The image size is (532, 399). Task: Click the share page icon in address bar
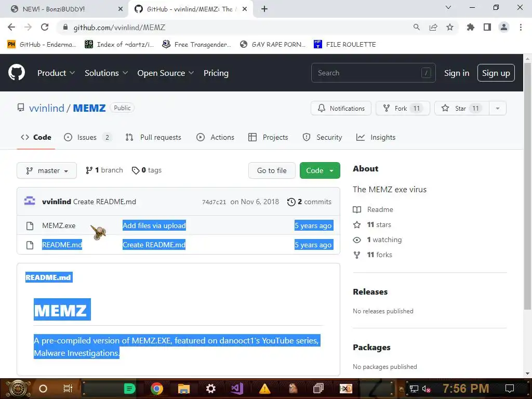click(433, 27)
